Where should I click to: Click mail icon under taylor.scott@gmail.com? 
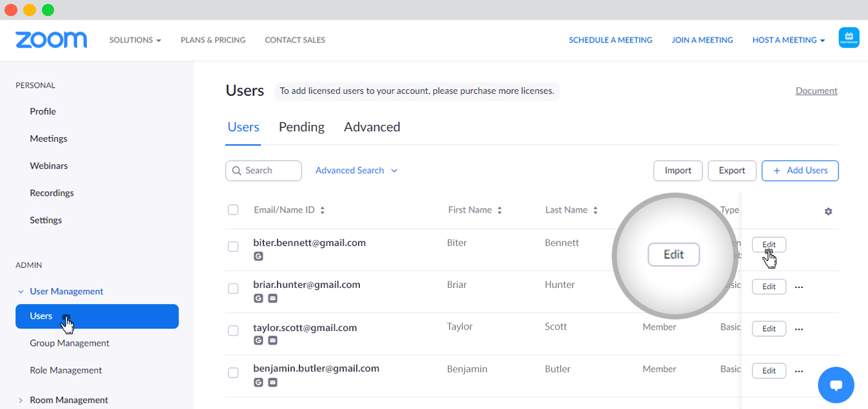[272, 340]
